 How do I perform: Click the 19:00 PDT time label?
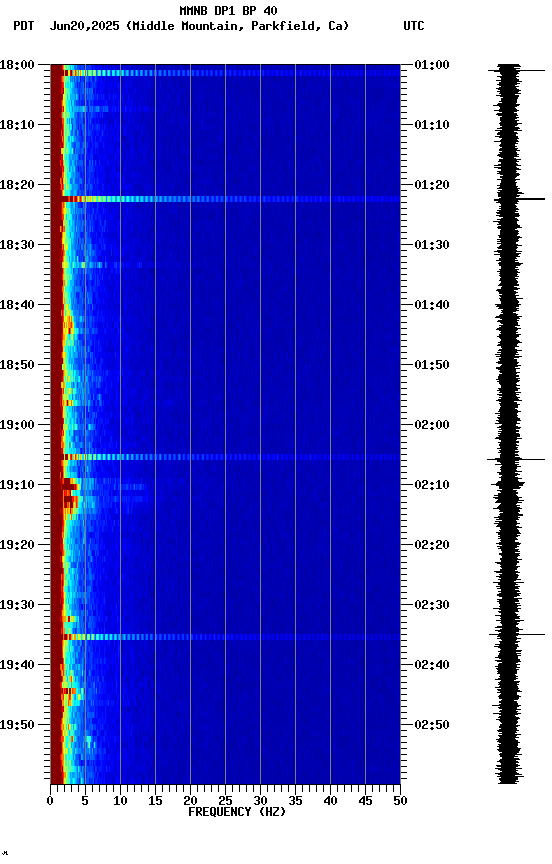pyautogui.click(x=17, y=425)
